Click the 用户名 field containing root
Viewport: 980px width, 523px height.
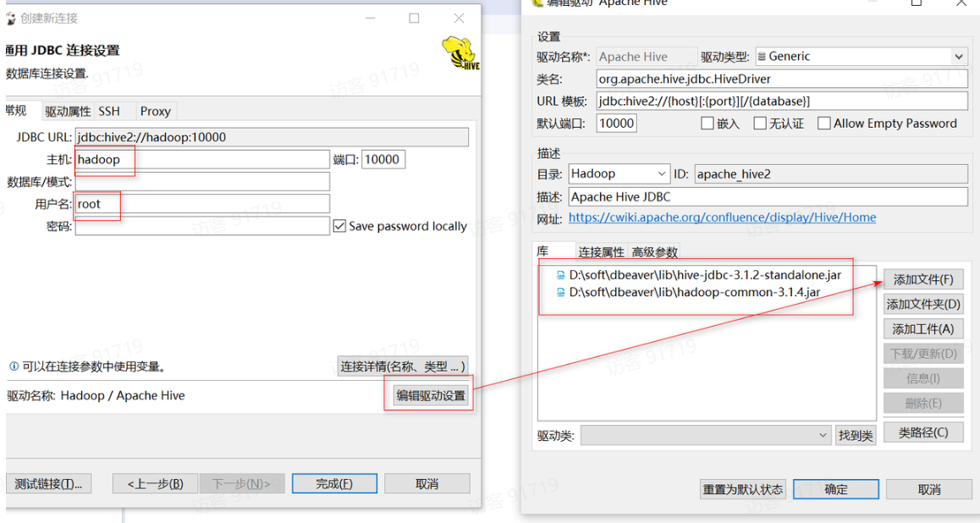point(202,204)
